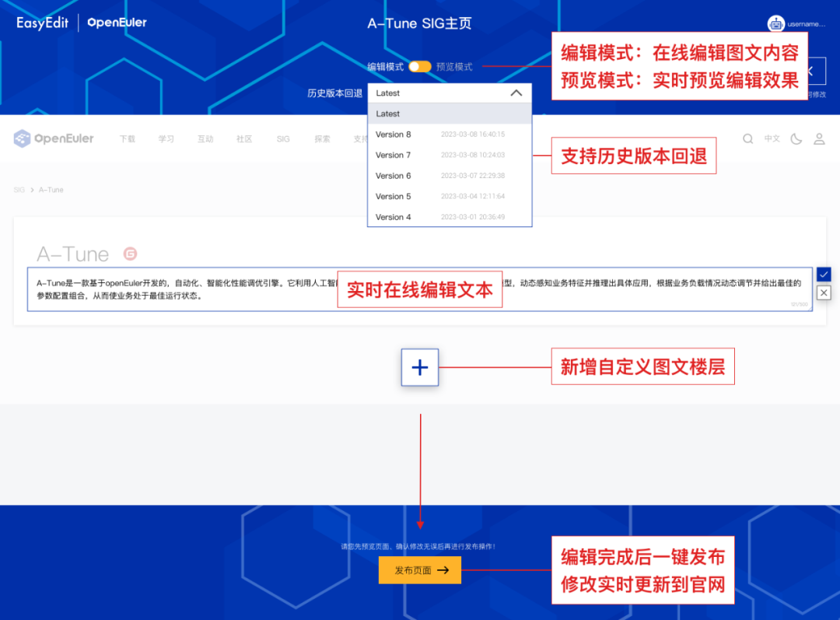Select Version 6 from history list
The width and height of the screenshot is (840, 620).
[x=450, y=176]
